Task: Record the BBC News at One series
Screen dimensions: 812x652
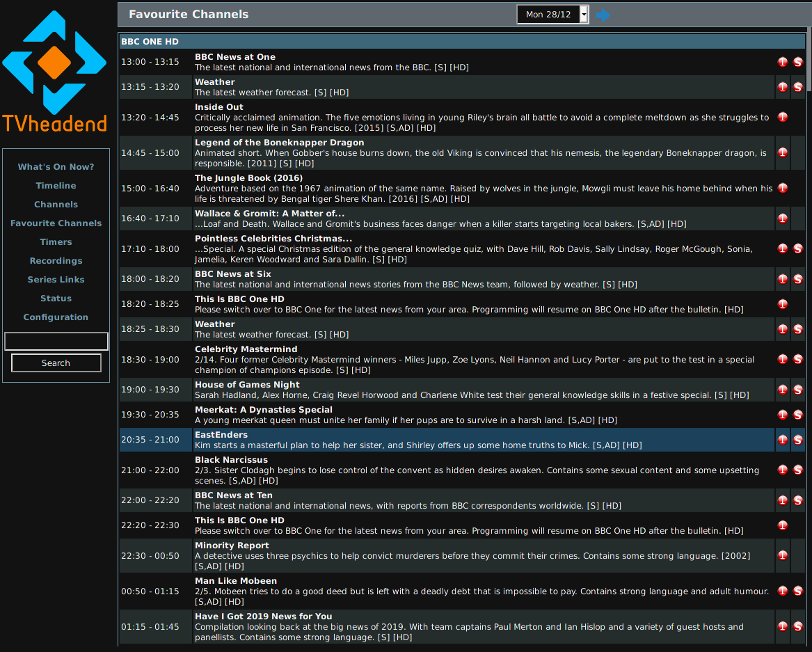Action: point(798,62)
